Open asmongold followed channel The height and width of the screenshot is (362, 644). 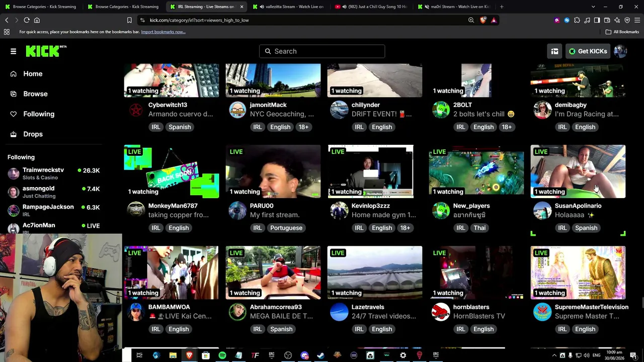coord(54,192)
